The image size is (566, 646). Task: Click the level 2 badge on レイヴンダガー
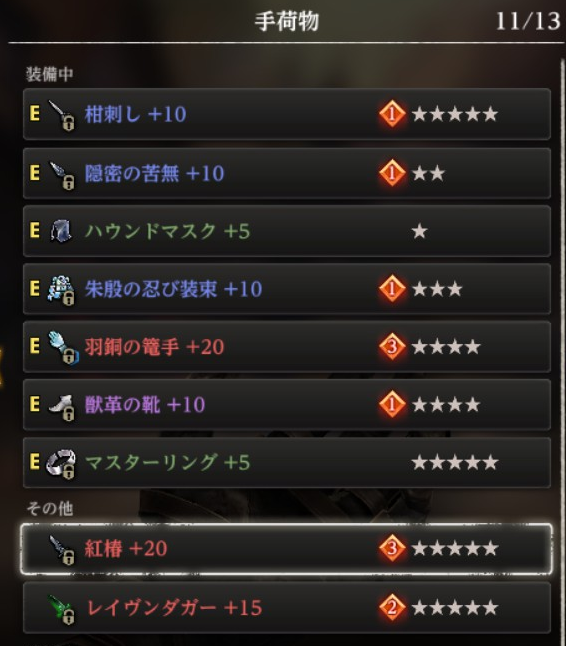click(392, 607)
